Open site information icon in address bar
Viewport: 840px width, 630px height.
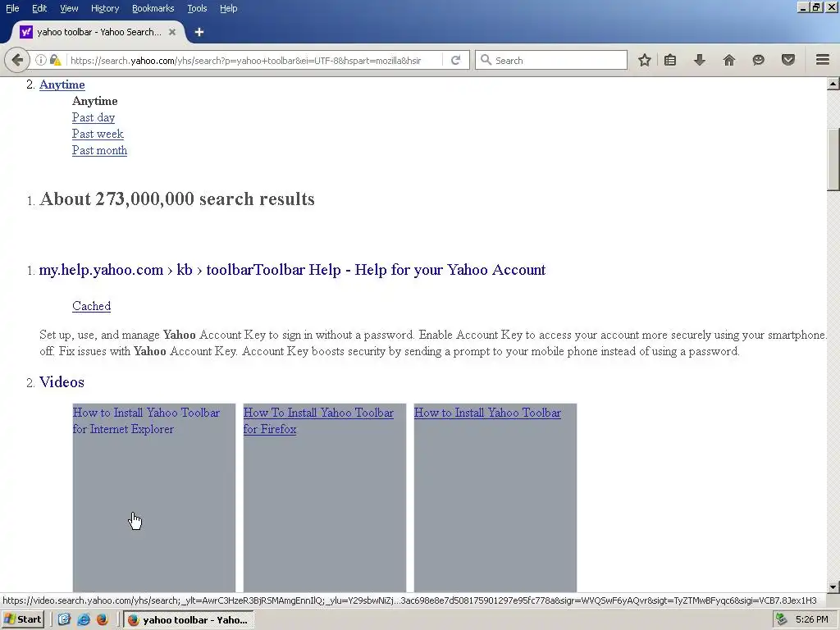(41, 60)
